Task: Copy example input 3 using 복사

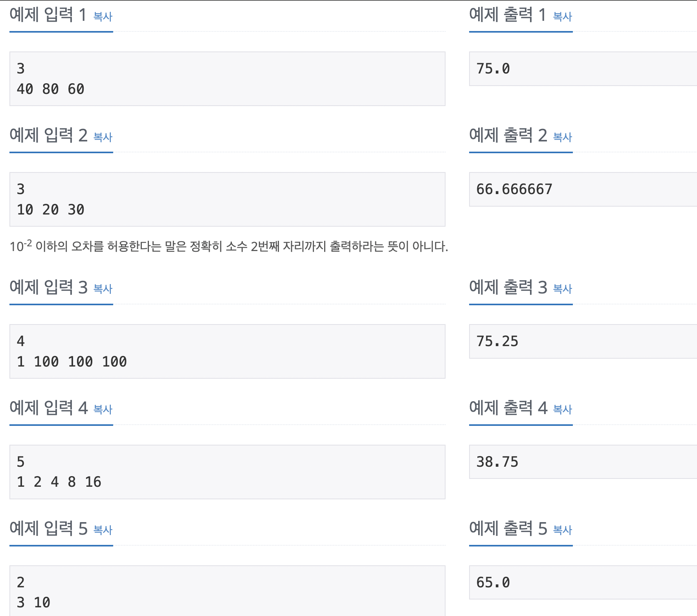Action: click(103, 289)
